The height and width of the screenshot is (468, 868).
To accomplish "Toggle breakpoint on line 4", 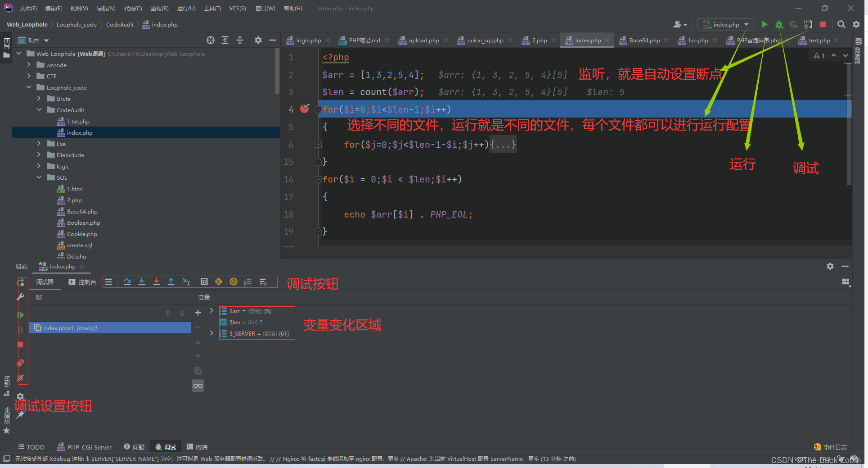I will pyautogui.click(x=305, y=109).
